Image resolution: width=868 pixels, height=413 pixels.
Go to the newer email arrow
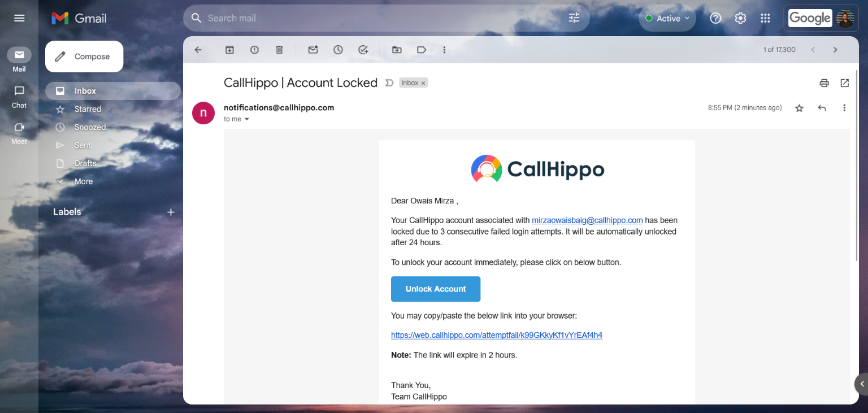point(813,50)
